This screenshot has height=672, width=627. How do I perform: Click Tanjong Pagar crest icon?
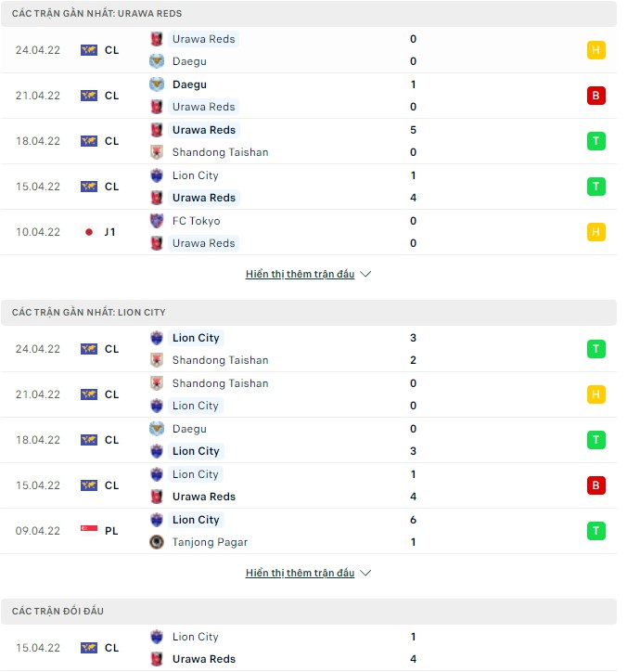[x=157, y=542]
